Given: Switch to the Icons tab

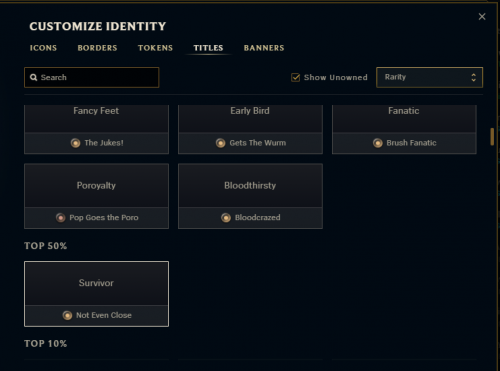Looking at the screenshot, I should [43, 48].
